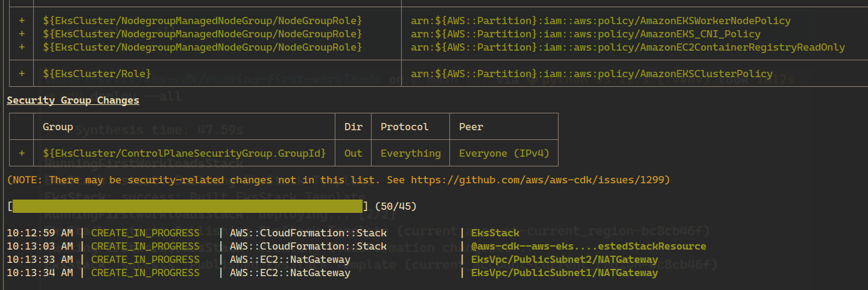Click the first NodeGroupRole resource entry
Screen dimensions: 868x290
pyautogui.click(x=203, y=20)
